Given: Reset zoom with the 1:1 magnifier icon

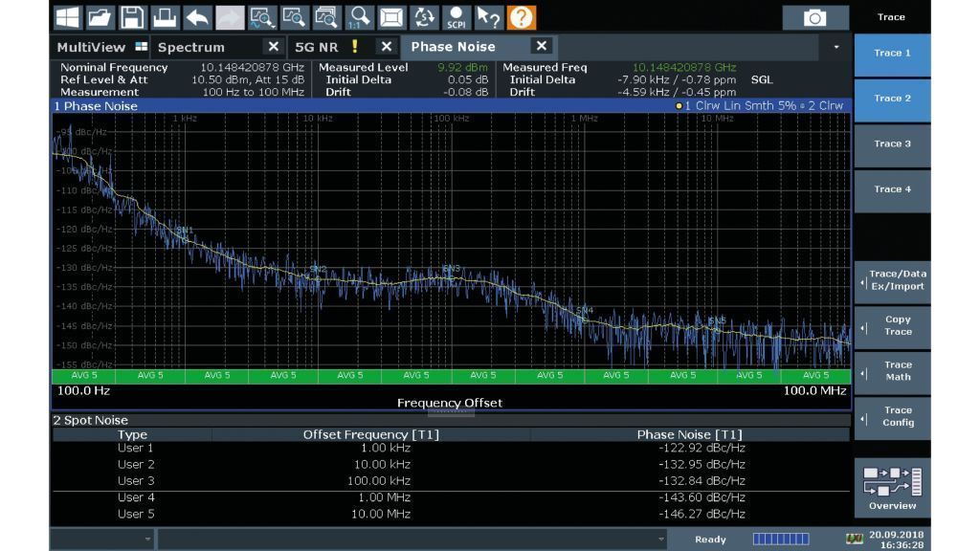Looking at the screenshot, I should [360, 16].
